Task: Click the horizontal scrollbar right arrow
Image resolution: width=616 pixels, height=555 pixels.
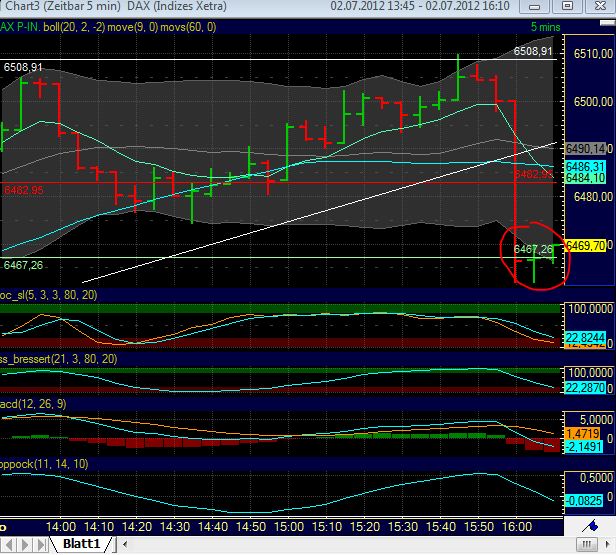Action: (x=608, y=545)
